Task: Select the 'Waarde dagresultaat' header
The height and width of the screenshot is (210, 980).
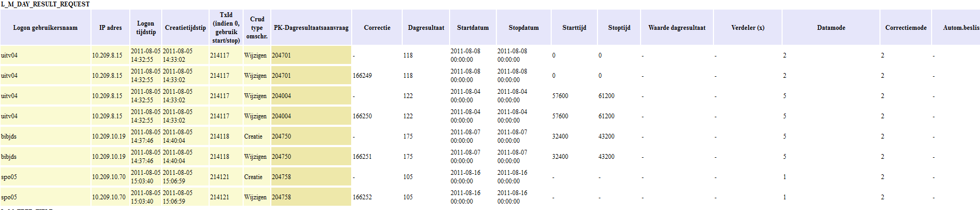Action: [x=677, y=28]
